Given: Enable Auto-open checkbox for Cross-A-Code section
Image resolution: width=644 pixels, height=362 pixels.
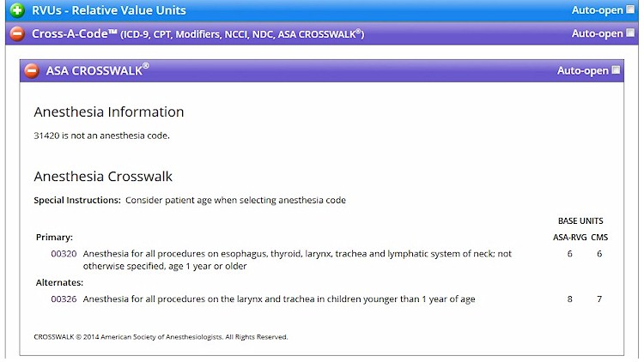Looking at the screenshot, I should click(x=630, y=33).
